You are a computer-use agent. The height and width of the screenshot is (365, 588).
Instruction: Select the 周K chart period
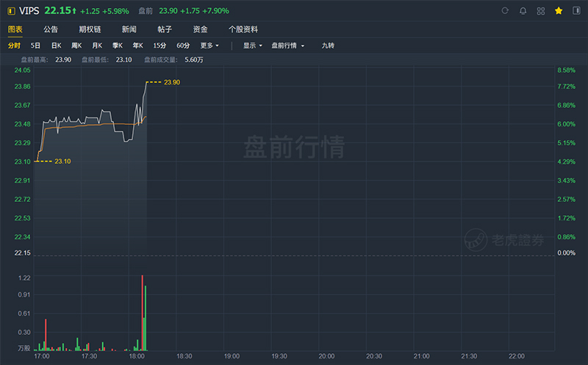(x=76, y=46)
